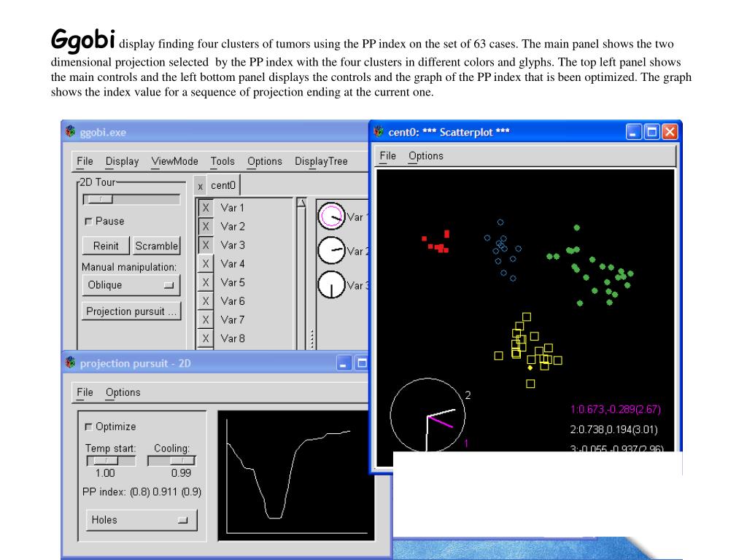747x560 pixels.
Task: Minimize the Scatterplot window
Action: pyautogui.click(x=634, y=132)
